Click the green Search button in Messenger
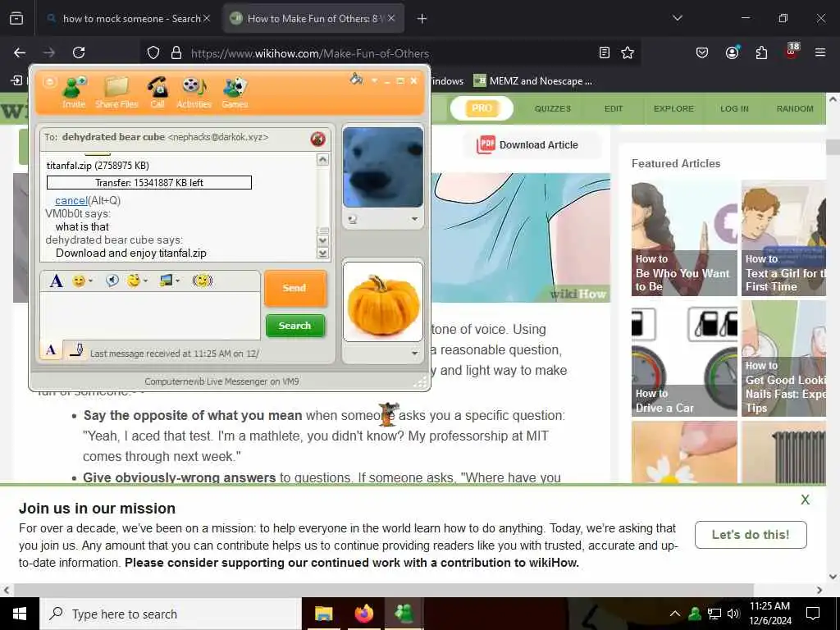 point(294,326)
